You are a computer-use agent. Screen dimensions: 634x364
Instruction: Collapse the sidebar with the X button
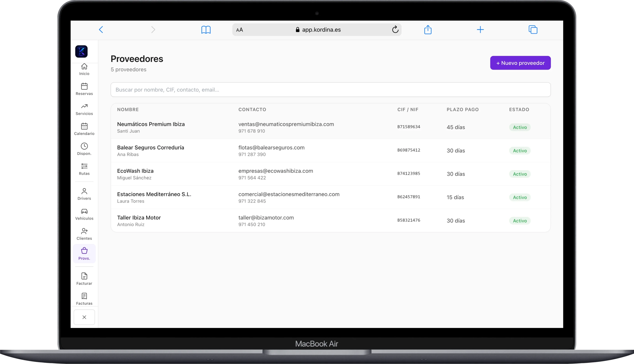click(84, 317)
